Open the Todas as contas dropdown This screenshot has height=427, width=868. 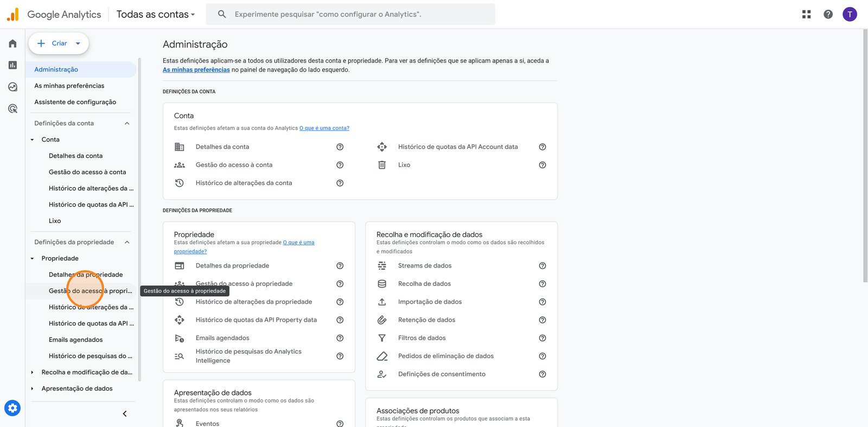click(155, 15)
